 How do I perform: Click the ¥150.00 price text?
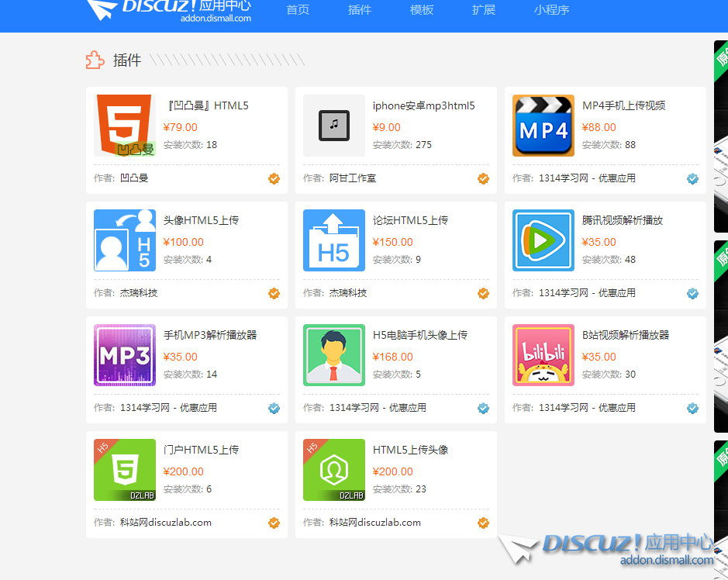point(393,242)
